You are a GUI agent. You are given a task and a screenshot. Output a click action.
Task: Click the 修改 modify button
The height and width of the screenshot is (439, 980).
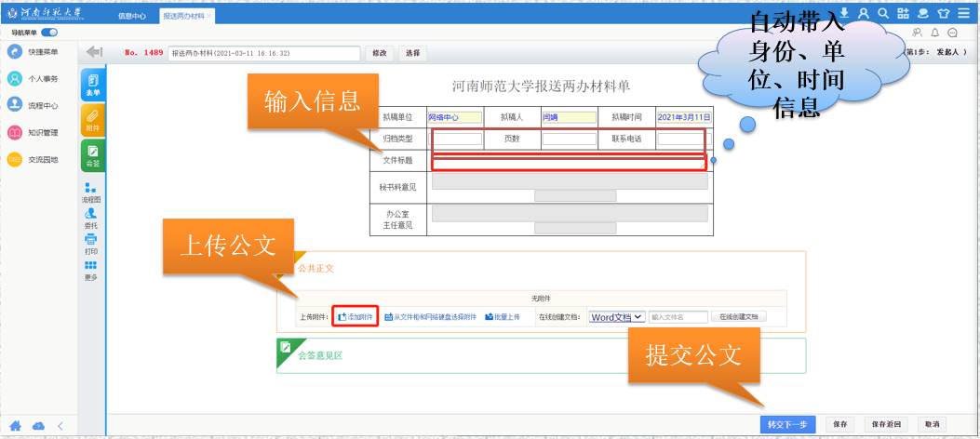379,53
